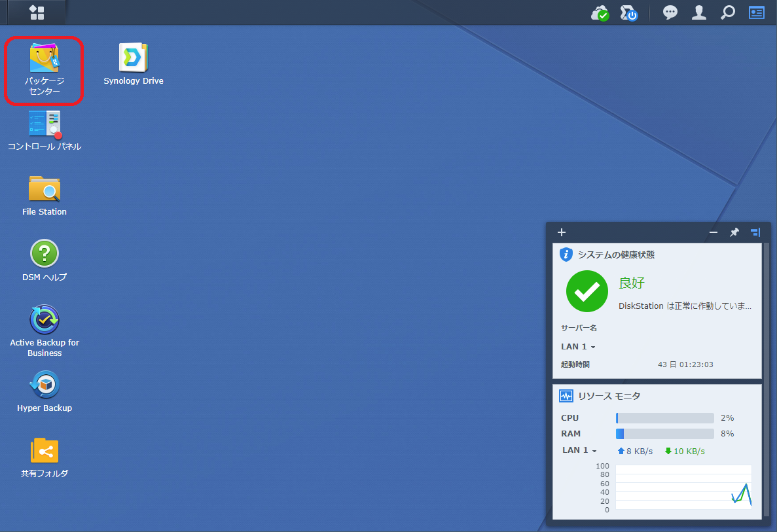Image resolution: width=777 pixels, height=532 pixels.
Task: Open the Synology Drive desktop icon
Action: 134,64
